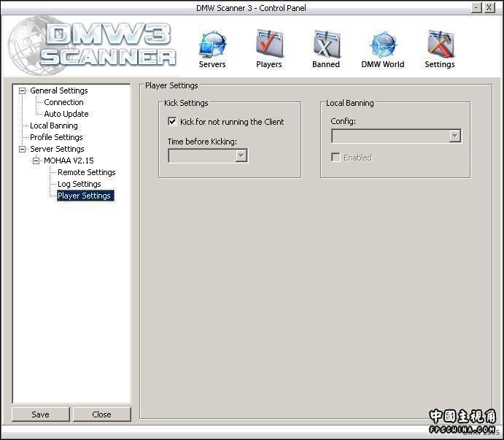Select Remote Settings under MOHAA V2.15

(87, 172)
